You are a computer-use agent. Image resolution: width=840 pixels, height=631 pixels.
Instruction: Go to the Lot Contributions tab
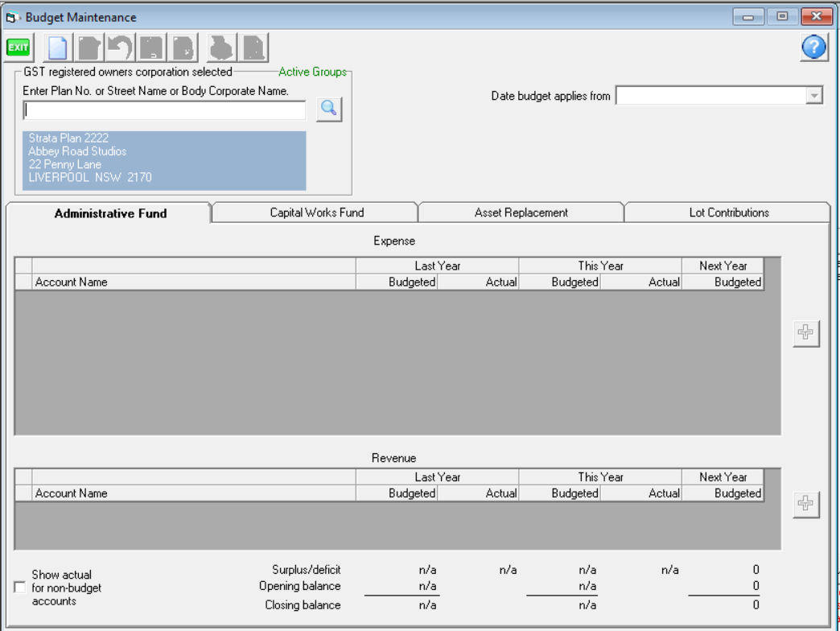click(x=728, y=212)
